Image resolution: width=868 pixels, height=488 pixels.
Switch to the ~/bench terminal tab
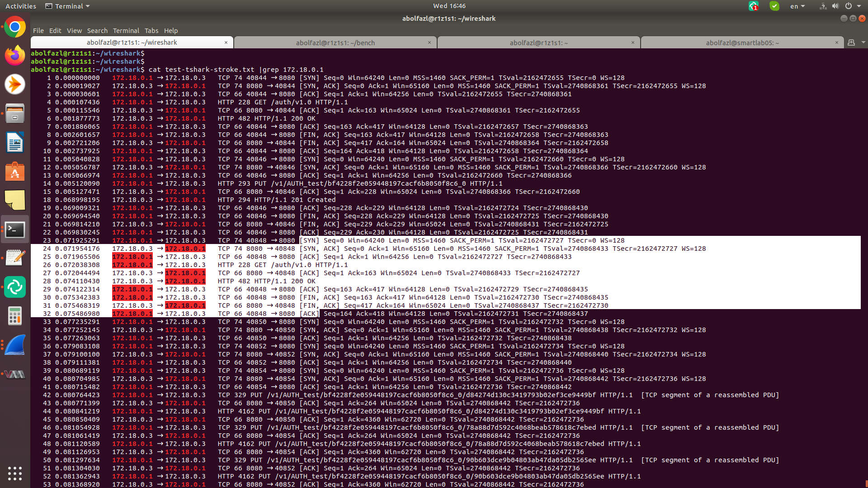335,43
